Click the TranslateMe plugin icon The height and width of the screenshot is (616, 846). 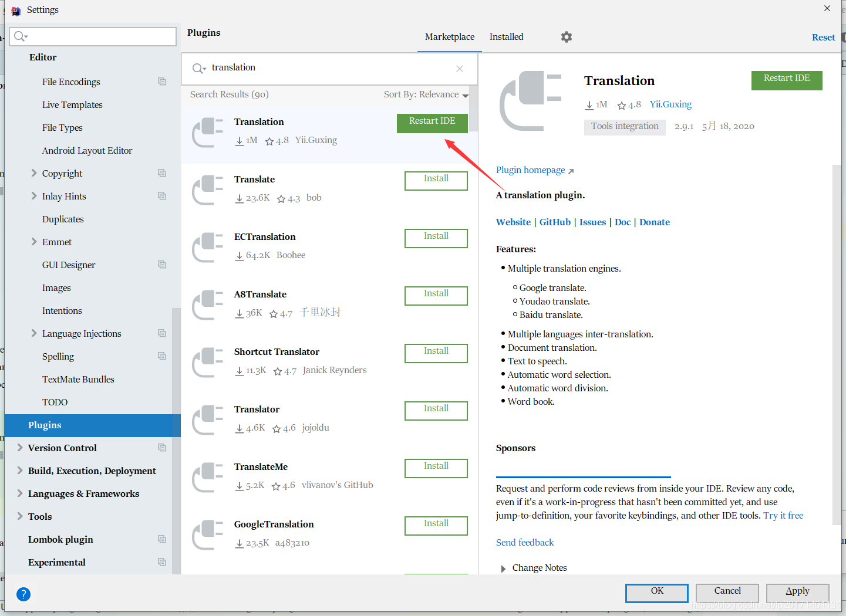tap(208, 478)
